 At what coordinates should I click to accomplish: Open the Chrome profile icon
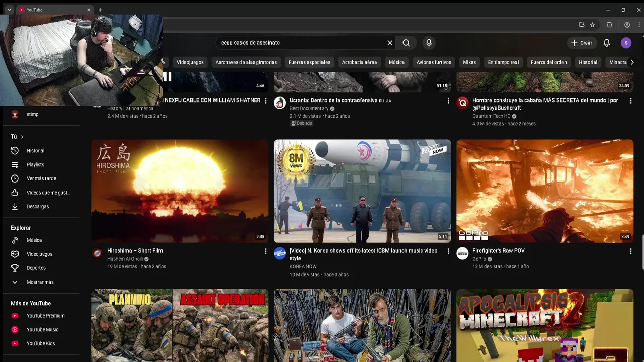(x=627, y=25)
